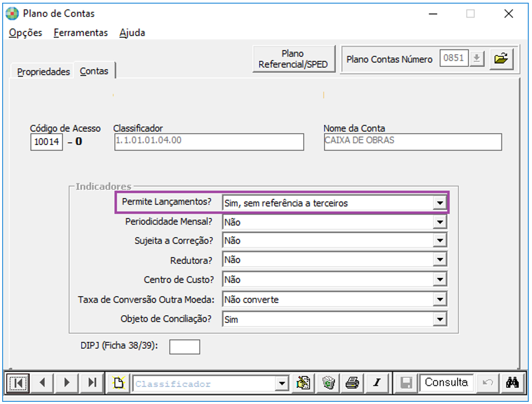Click the Plano Contas Número field
532x404 pixels.
pos(454,58)
